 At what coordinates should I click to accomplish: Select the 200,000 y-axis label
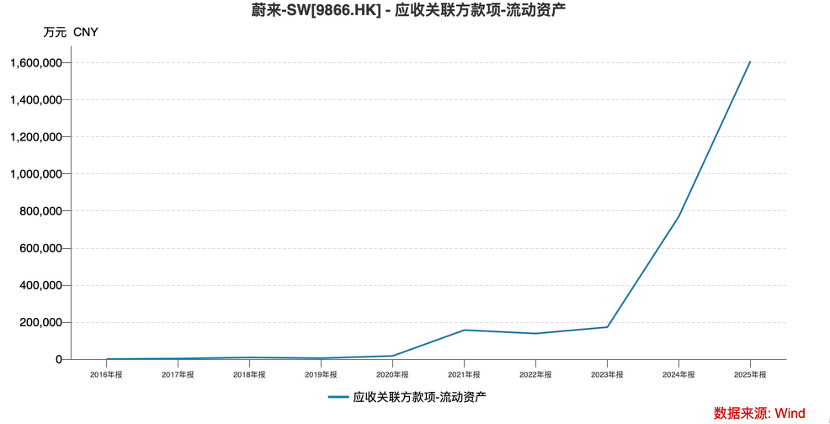point(40,322)
